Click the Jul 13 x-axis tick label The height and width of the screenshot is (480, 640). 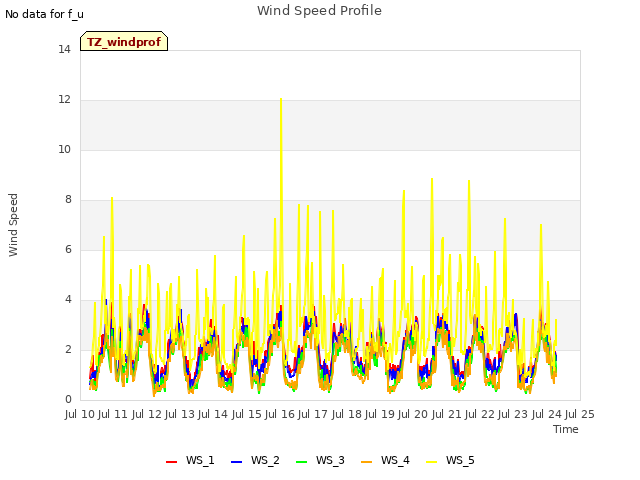click(180, 414)
